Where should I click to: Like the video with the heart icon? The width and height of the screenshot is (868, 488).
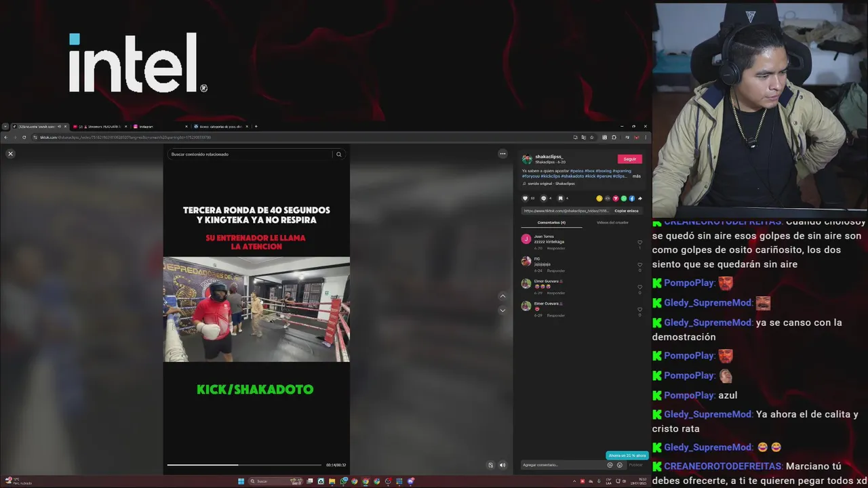[525, 199]
